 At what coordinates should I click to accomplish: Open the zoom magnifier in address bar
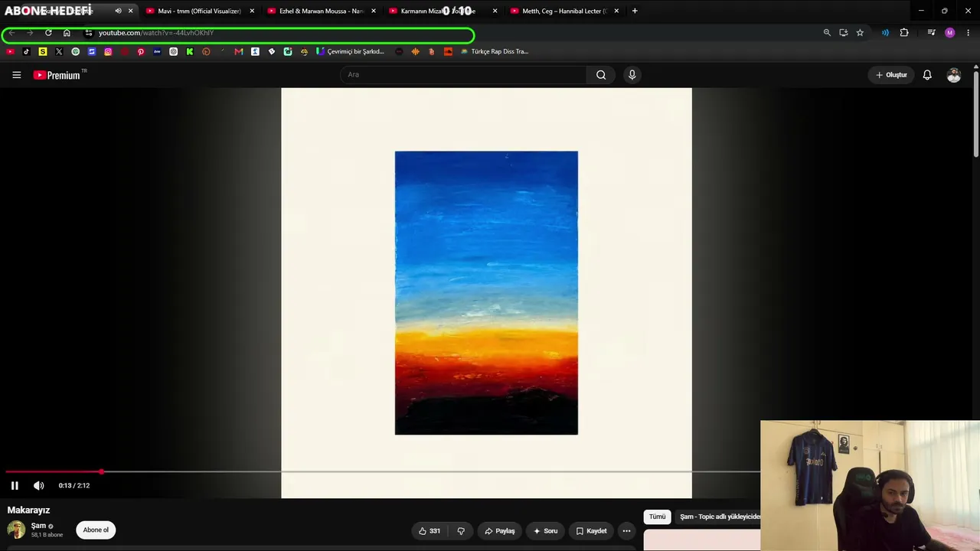(x=827, y=33)
